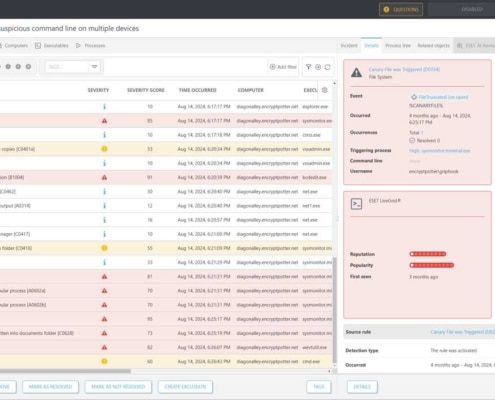495x400 pixels.
Task: Click the refresh icon beside filter funnel
Action: pos(327,67)
